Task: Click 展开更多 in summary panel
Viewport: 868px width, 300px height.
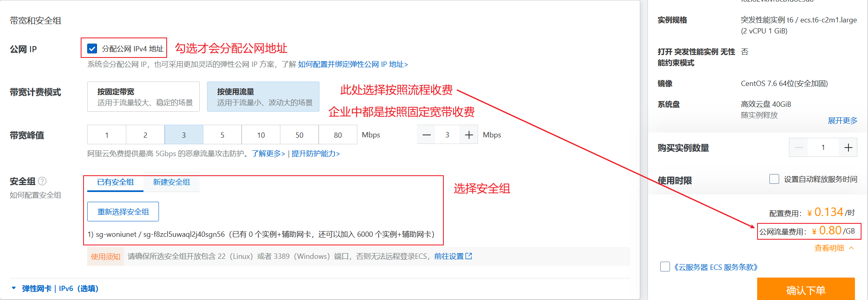Action: tap(842, 121)
